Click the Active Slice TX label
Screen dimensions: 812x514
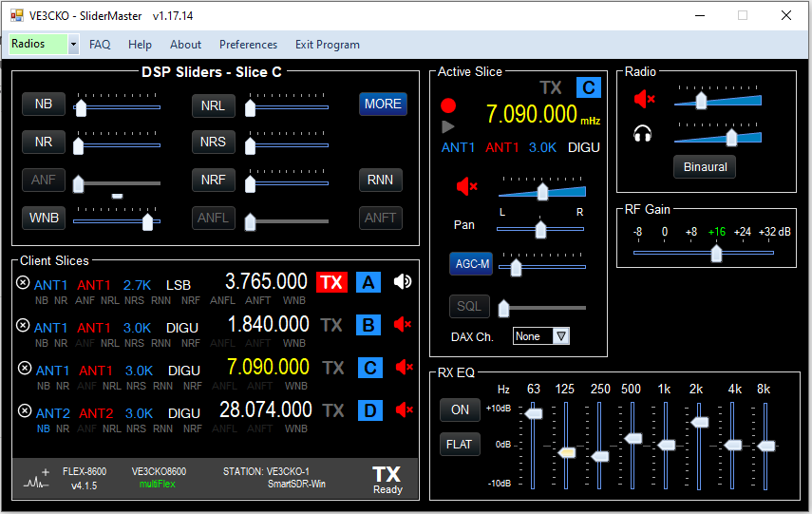pos(551,87)
